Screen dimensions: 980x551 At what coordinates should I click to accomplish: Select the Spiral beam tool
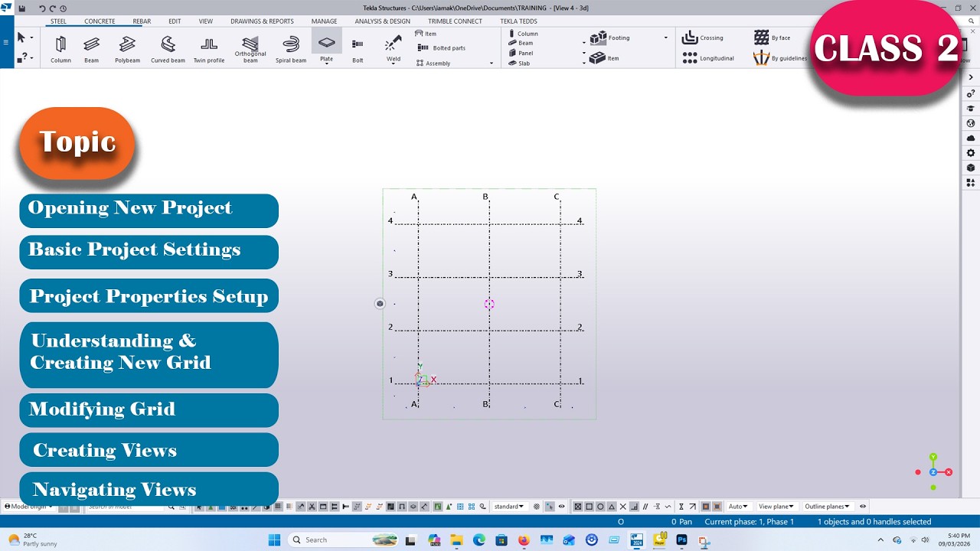[291, 49]
